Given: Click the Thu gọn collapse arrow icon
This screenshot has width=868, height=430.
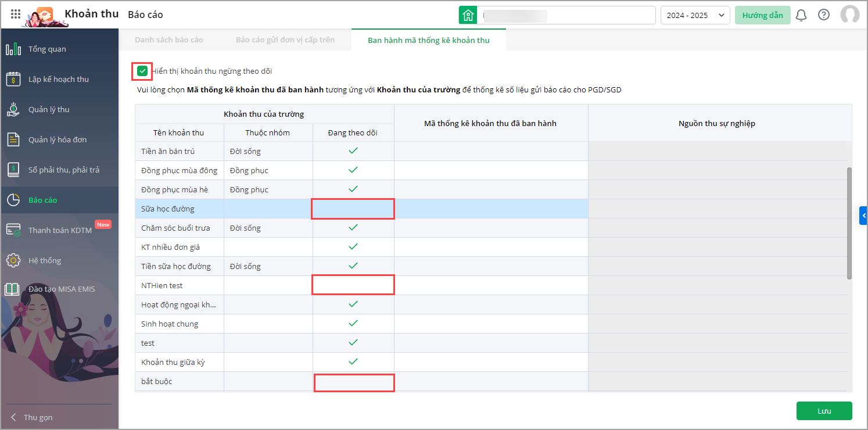Looking at the screenshot, I should (14, 417).
